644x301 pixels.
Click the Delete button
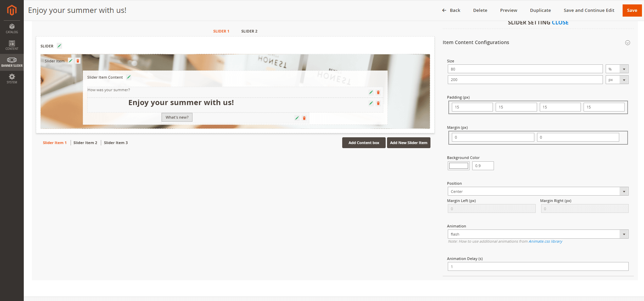480,10
